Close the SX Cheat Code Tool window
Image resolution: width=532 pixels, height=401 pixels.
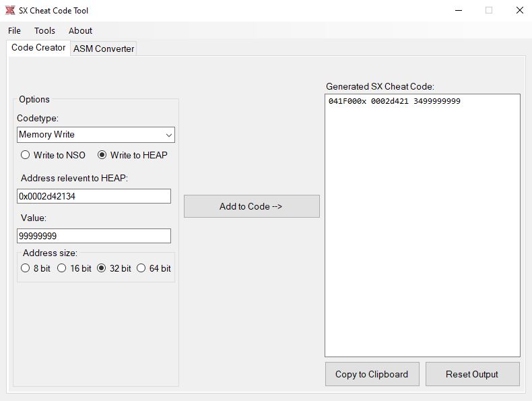coord(519,10)
